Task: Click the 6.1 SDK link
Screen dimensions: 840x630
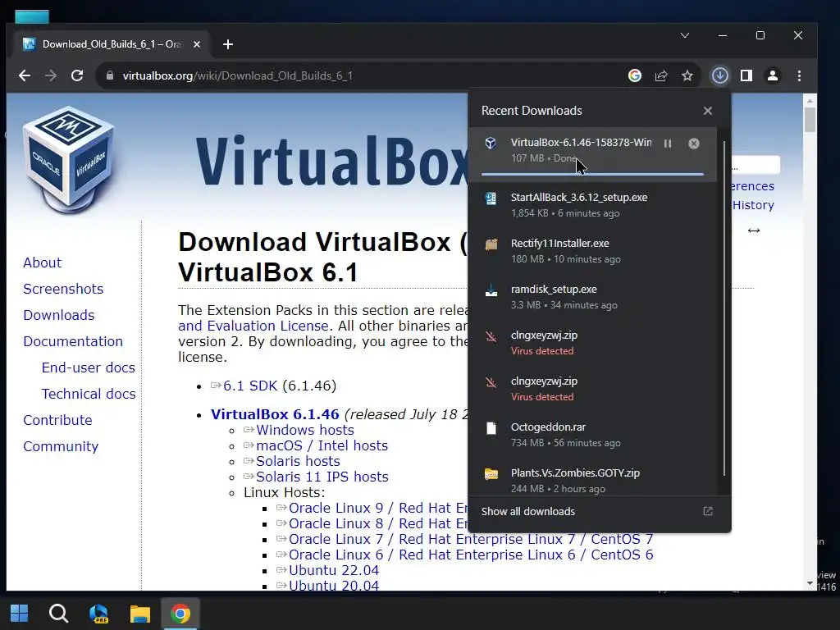Action: pos(250,386)
